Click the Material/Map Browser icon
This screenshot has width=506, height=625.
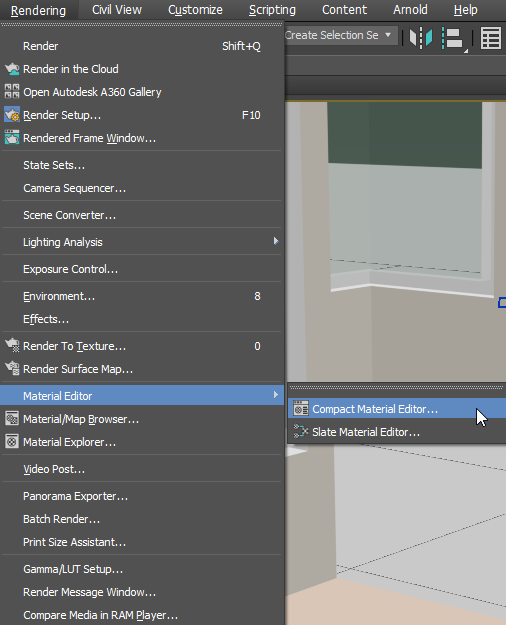[12, 419]
